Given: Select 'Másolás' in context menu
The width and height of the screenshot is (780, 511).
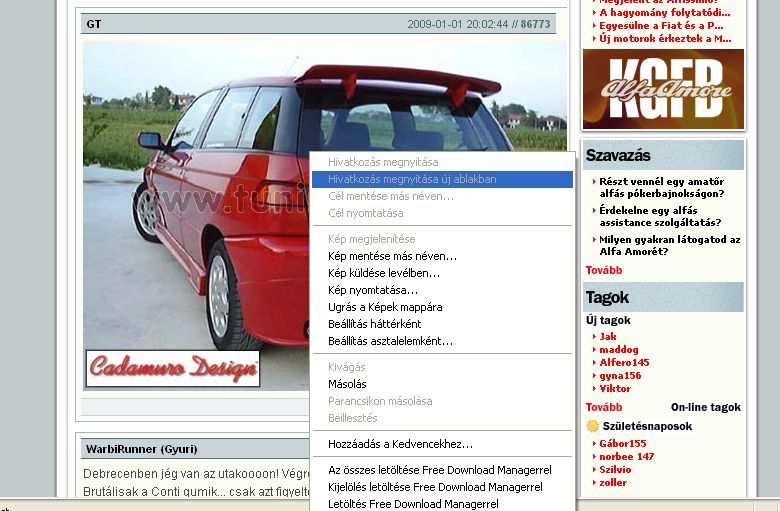Looking at the screenshot, I should coord(442,384).
